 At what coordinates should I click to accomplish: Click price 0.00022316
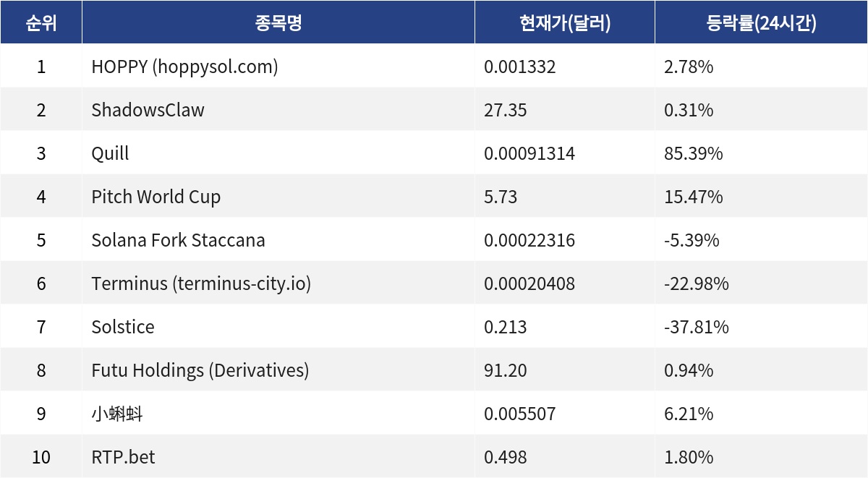click(x=529, y=241)
